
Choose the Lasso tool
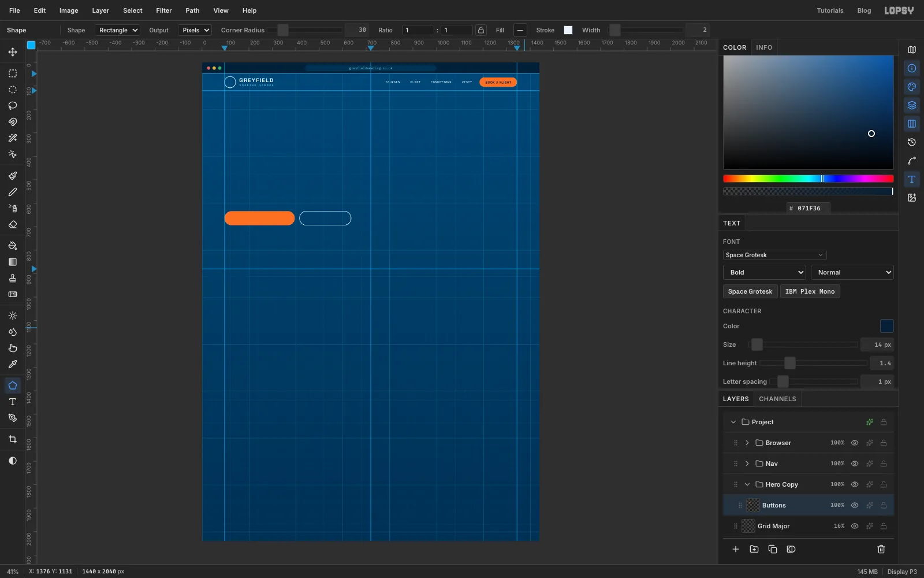click(x=13, y=106)
